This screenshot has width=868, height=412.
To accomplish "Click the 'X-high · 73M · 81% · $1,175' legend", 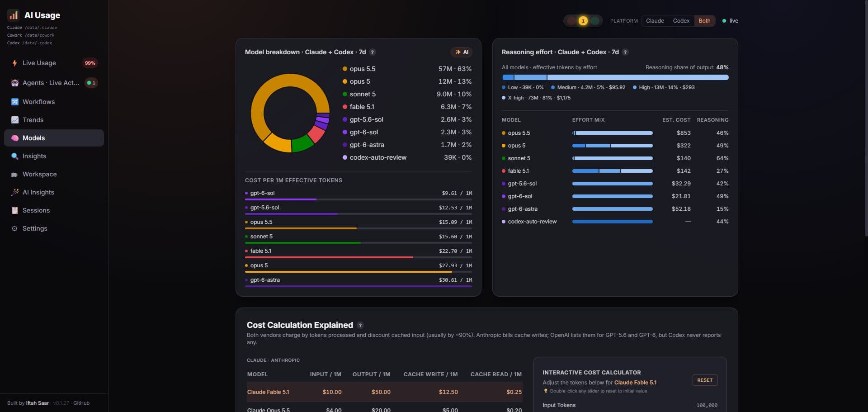I will 536,98.
